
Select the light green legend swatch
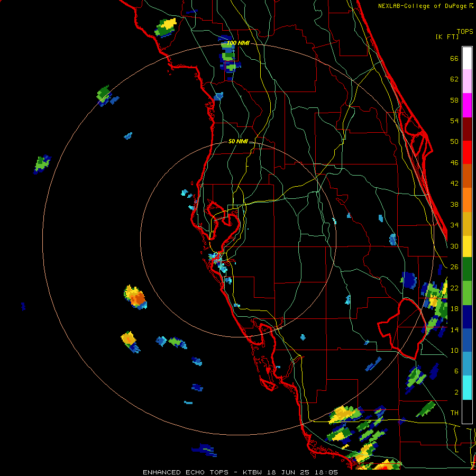pyautogui.click(x=467, y=293)
